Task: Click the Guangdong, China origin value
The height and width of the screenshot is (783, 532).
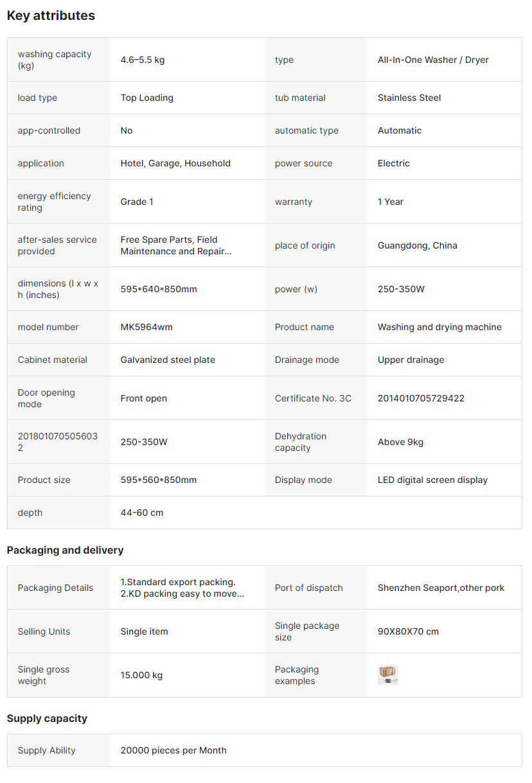Action: pos(417,245)
